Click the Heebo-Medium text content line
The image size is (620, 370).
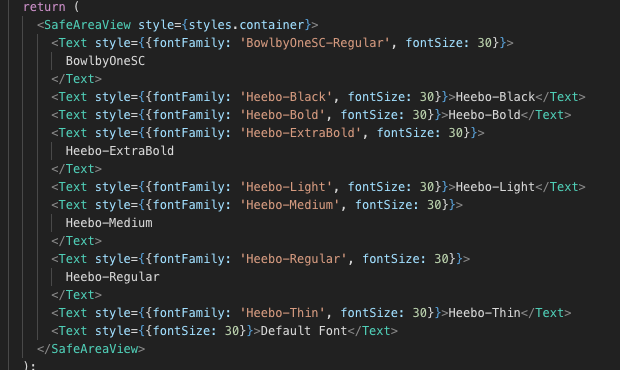pyautogui.click(x=109, y=223)
